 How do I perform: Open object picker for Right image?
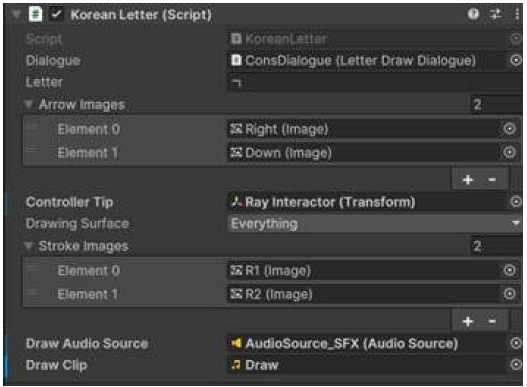pyautogui.click(x=510, y=129)
